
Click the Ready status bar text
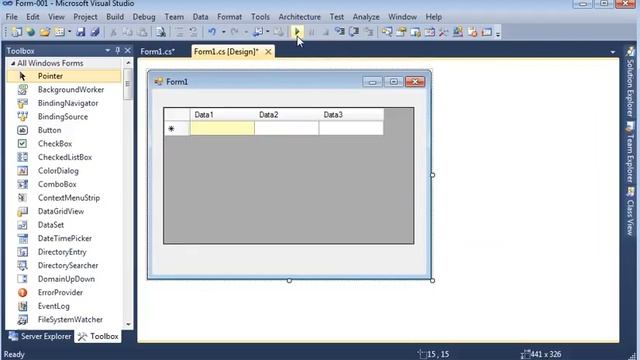(x=14, y=354)
